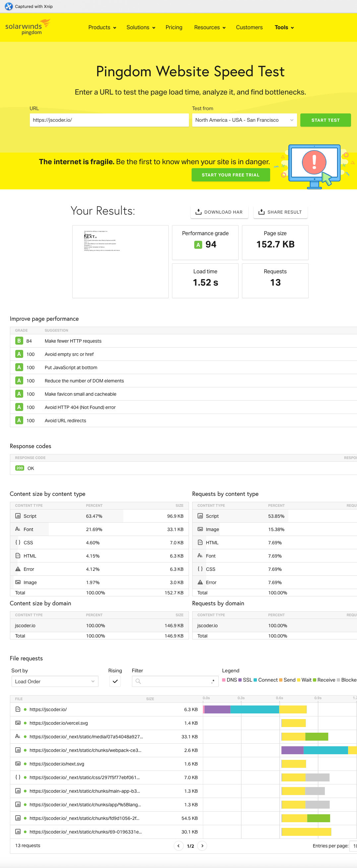Expand the Avoid empty src or href suggestion

(x=184, y=354)
